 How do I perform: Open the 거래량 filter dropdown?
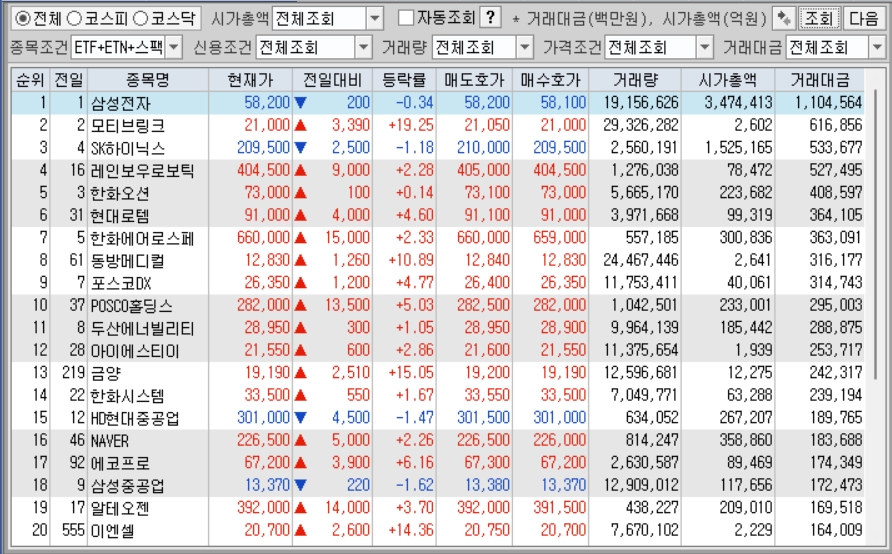pos(525,47)
